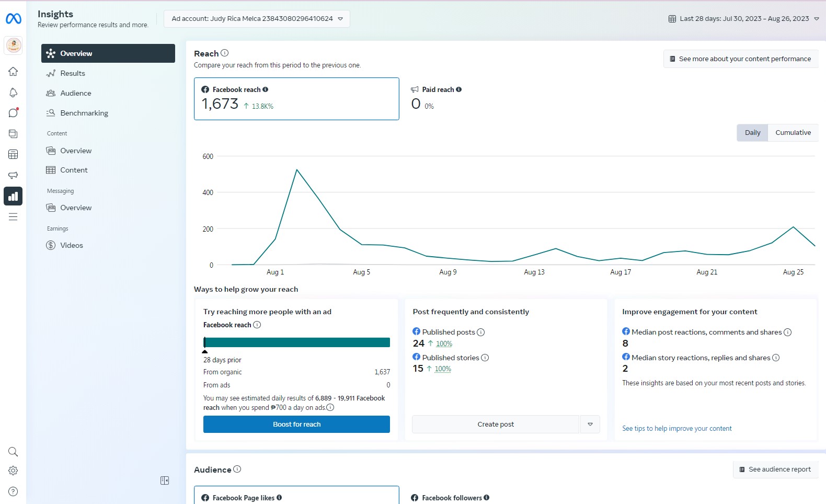The width and height of the screenshot is (826, 504).
Task: Open Benchmarking section
Action: [108, 113]
